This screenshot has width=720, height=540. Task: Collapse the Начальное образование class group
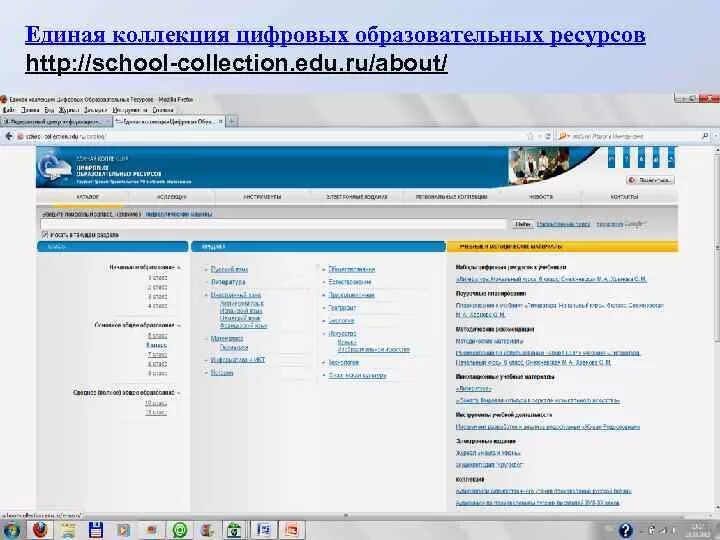[179, 267]
